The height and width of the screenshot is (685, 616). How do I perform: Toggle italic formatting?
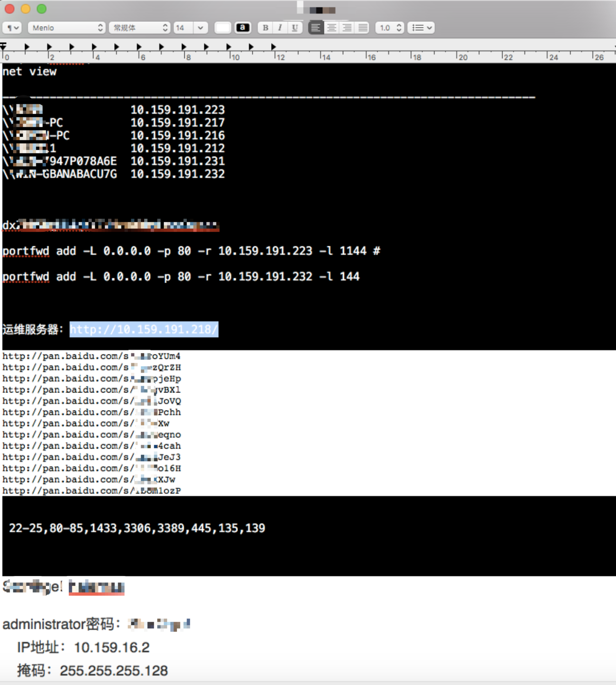click(x=280, y=28)
